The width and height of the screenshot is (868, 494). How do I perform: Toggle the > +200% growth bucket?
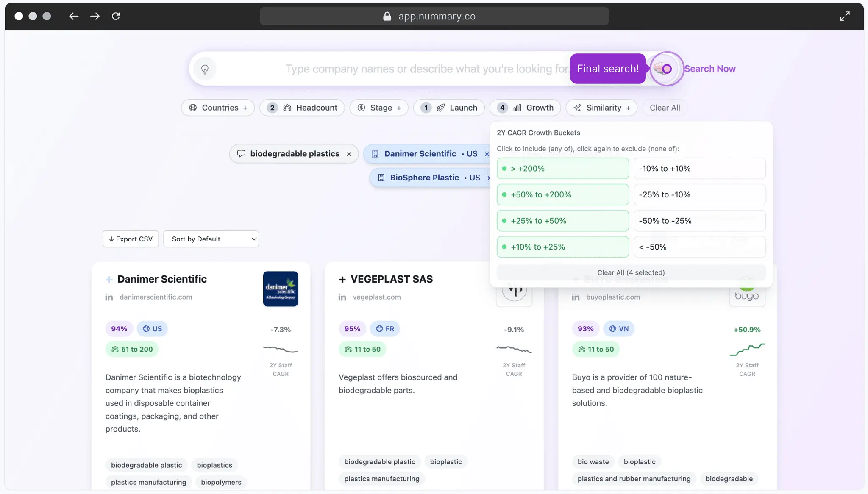click(563, 169)
